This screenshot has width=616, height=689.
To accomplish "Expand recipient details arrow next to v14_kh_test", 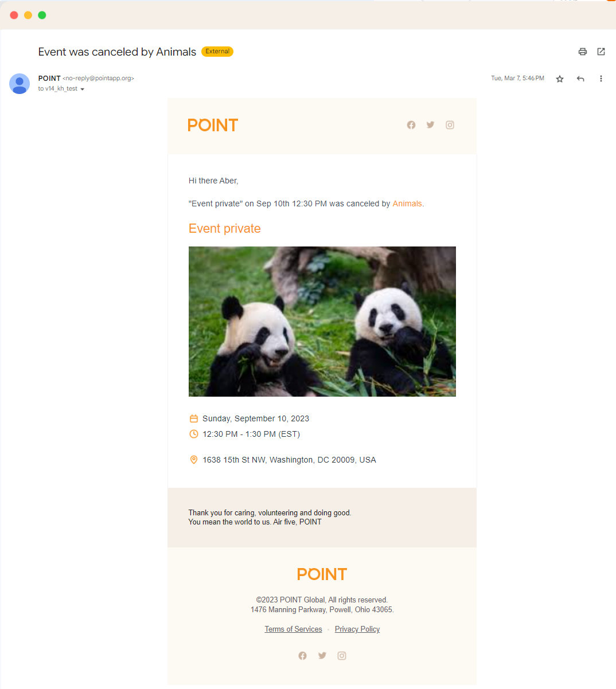I will coord(83,89).
